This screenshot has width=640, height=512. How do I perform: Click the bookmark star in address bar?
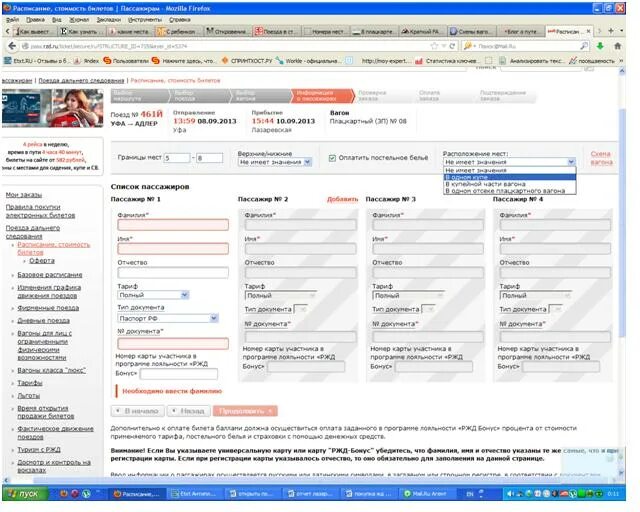point(434,46)
